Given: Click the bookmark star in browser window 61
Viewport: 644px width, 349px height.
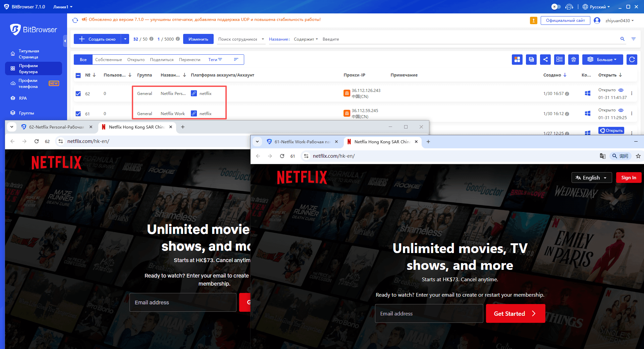Looking at the screenshot, I should (638, 156).
